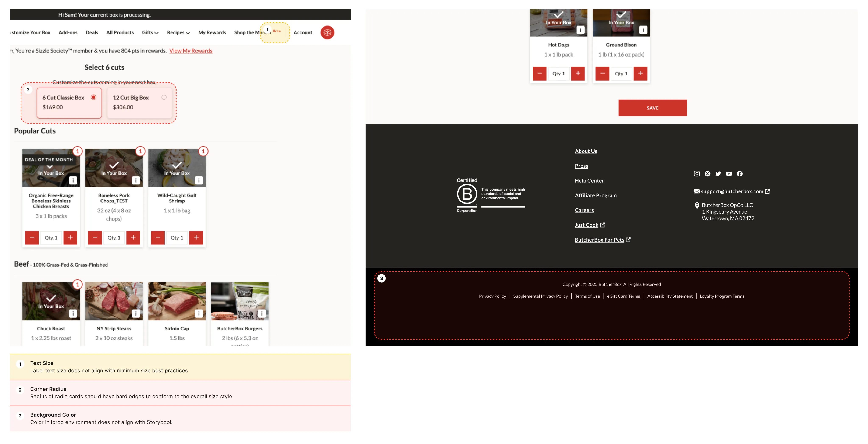Viewport: 868px width, 444px height.
Task: Increase quantity of Organic Chicken Breasts
Action: [70, 238]
